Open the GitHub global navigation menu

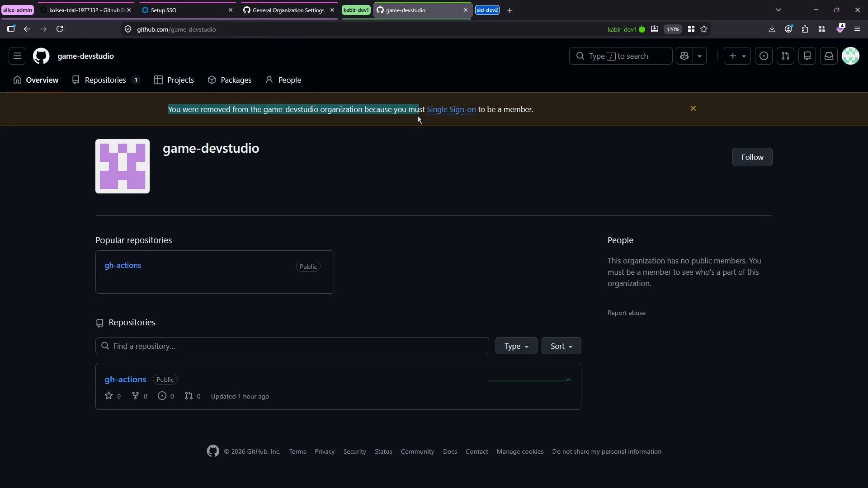(x=17, y=56)
